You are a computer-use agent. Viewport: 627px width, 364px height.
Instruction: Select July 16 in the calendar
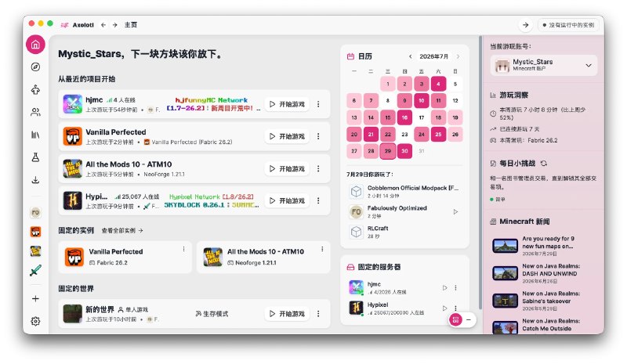(404, 117)
